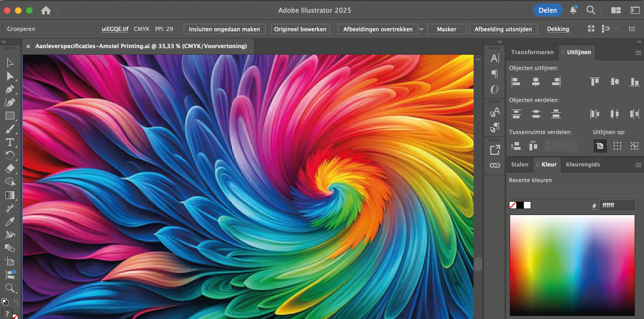644x319 pixels.
Task: Select the Rectangle tool
Action: [x=11, y=116]
